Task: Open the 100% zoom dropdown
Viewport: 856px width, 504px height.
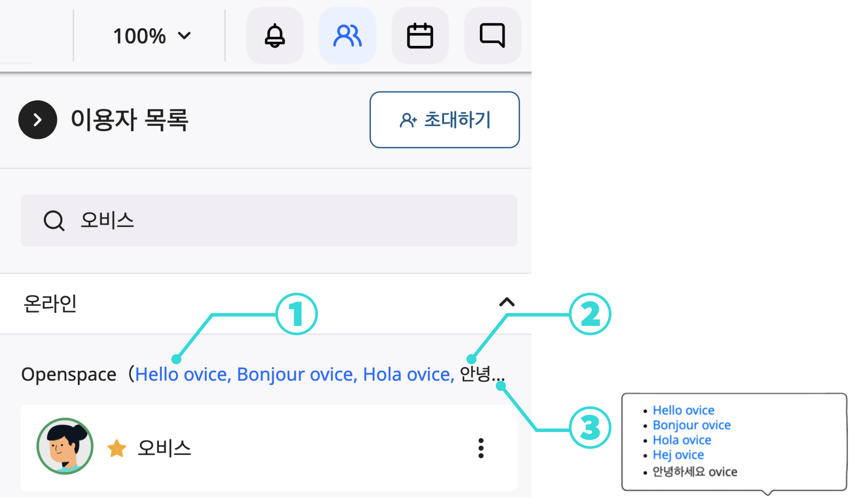Action: pos(152,36)
